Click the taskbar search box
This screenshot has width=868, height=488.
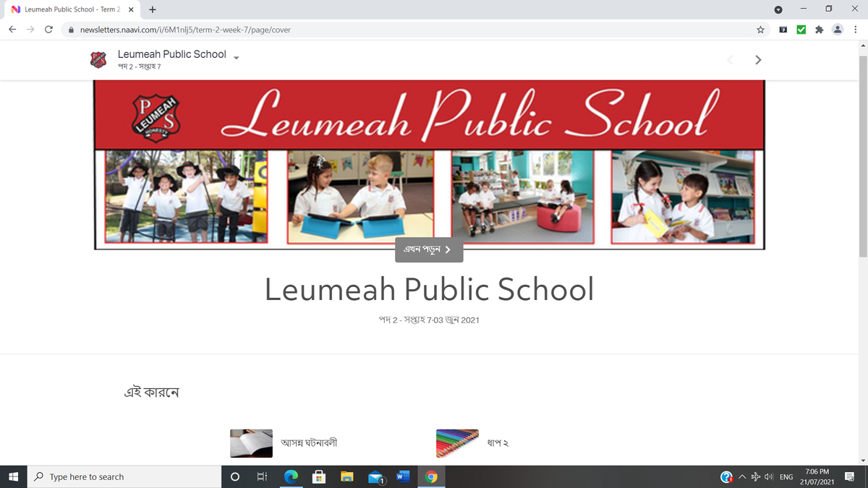pyautogui.click(x=124, y=476)
